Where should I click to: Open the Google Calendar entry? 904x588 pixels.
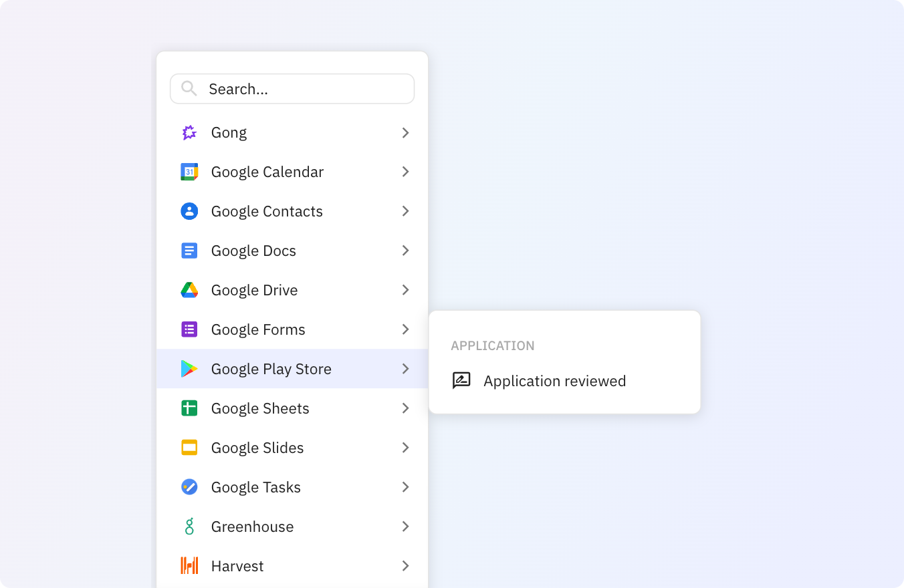292,172
